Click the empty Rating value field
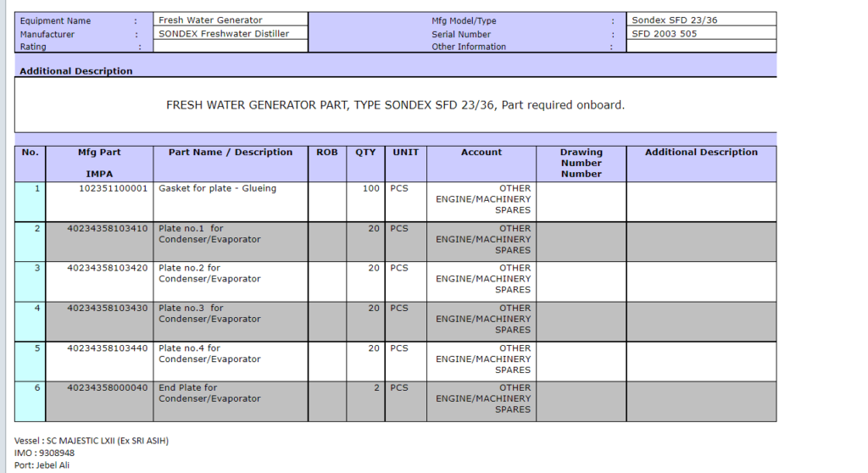This screenshot has height=473, width=868. 230,47
